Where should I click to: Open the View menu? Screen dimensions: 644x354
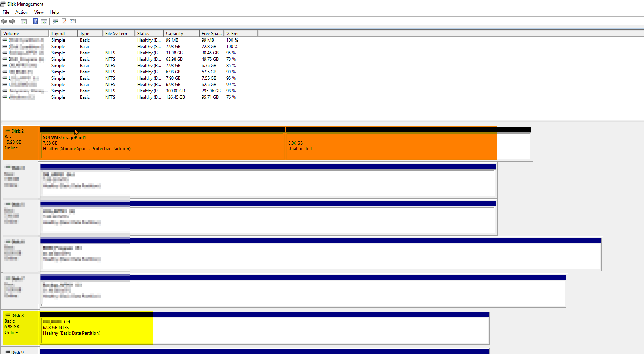(39, 12)
